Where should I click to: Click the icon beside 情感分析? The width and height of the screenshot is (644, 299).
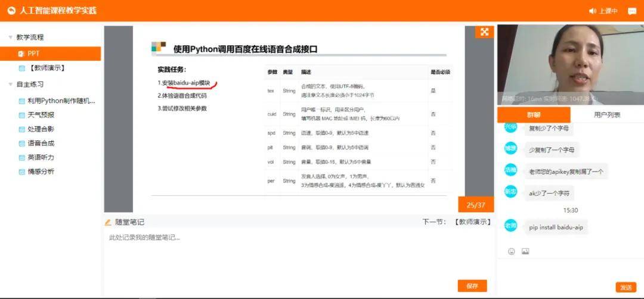22,172
